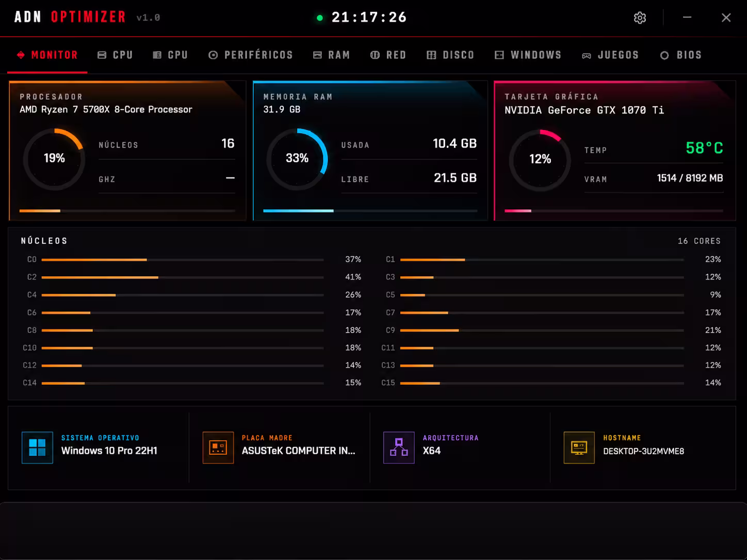This screenshot has width=747, height=560.
Task: Click the yellow monitor icon beside Hostname
Action: click(x=579, y=448)
